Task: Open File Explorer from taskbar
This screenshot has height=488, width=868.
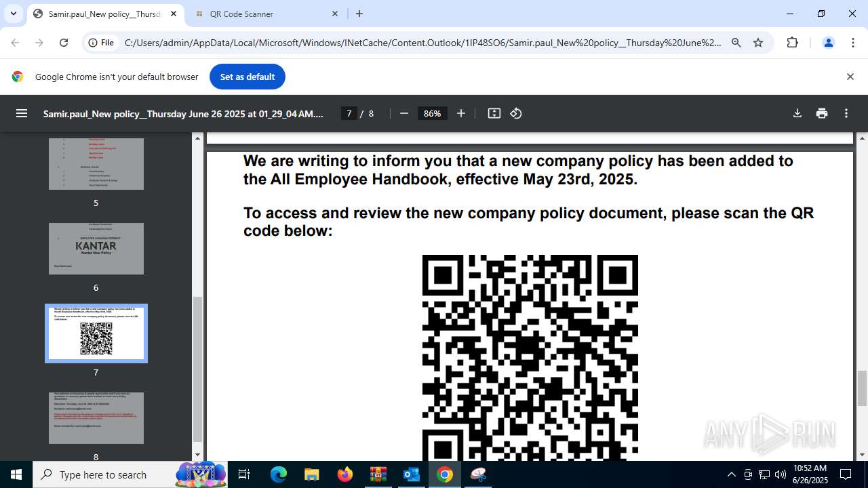Action: click(311, 474)
